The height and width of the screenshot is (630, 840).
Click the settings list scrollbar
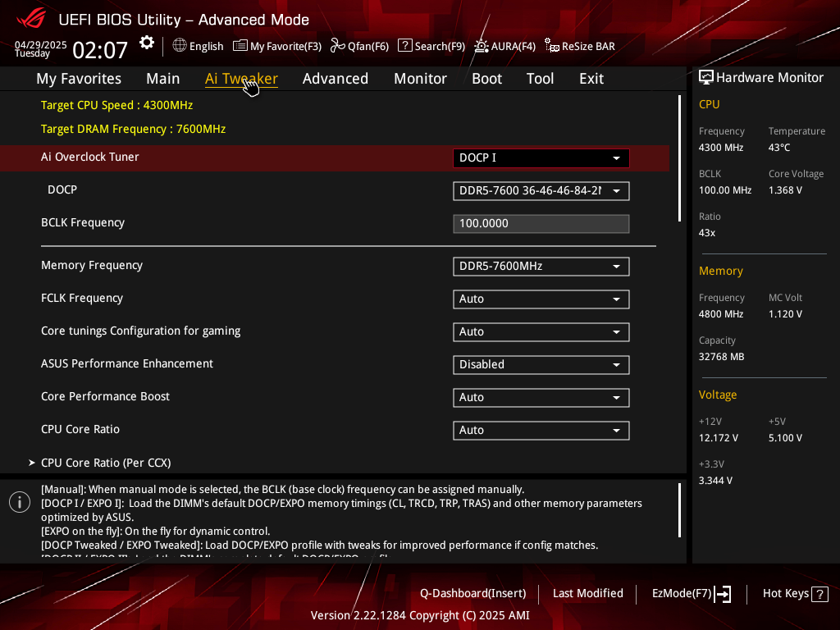click(679, 158)
